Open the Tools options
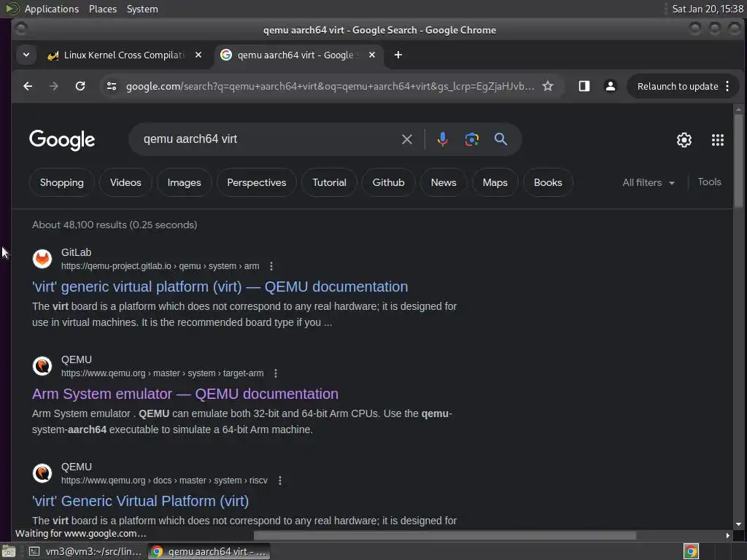Viewport: 747px width, 560px height. (x=709, y=182)
